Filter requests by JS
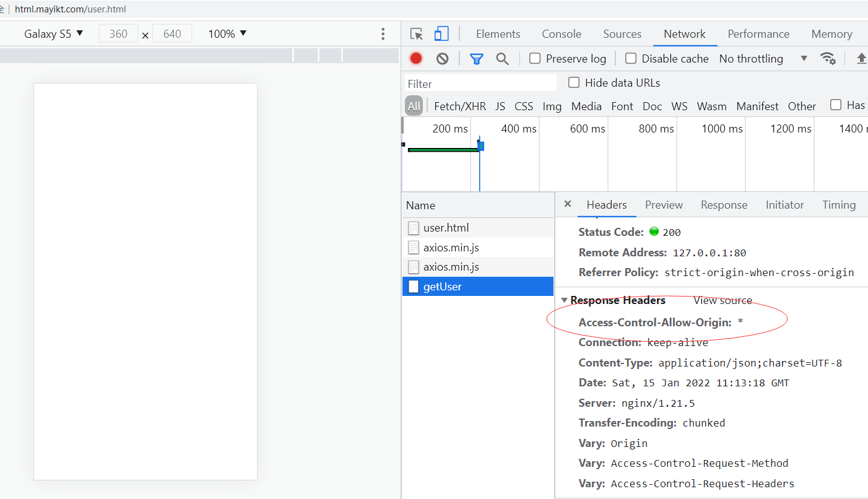The image size is (868, 499). [x=500, y=106]
